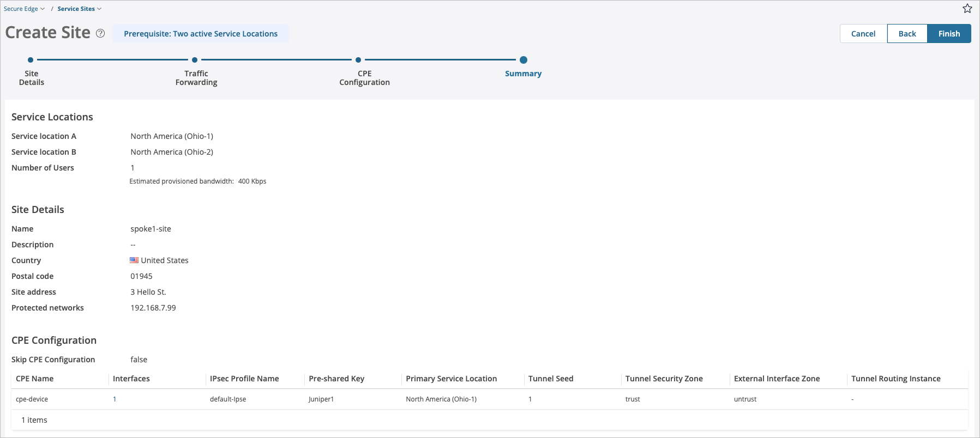The height and width of the screenshot is (438, 980).
Task: Click the favorite star icon
Action: (967, 9)
